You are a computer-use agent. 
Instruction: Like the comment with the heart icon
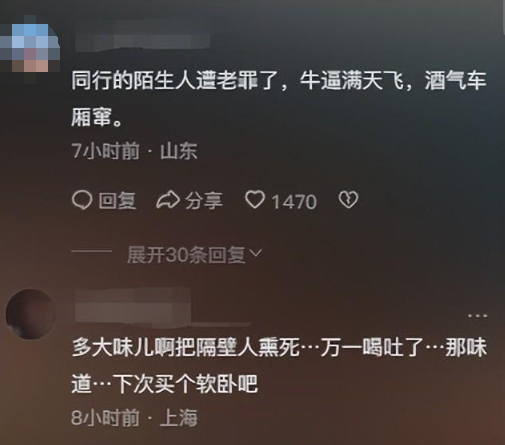(255, 200)
